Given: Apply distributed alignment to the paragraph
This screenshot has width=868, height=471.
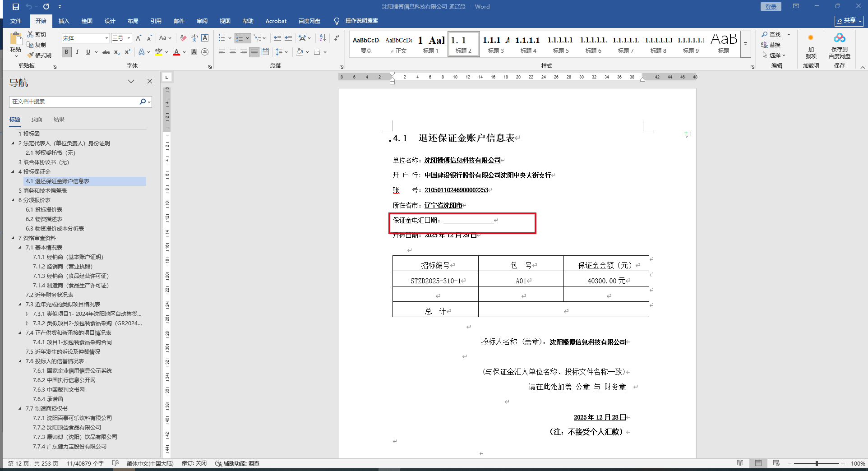Looking at the screenshot, I should (265, 52).
